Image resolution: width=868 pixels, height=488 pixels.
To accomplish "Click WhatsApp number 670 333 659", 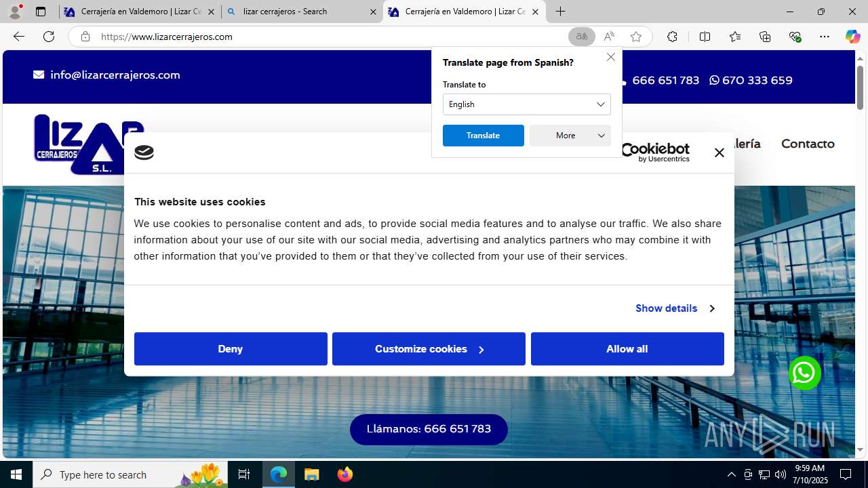I will click(x=751, y=80).
